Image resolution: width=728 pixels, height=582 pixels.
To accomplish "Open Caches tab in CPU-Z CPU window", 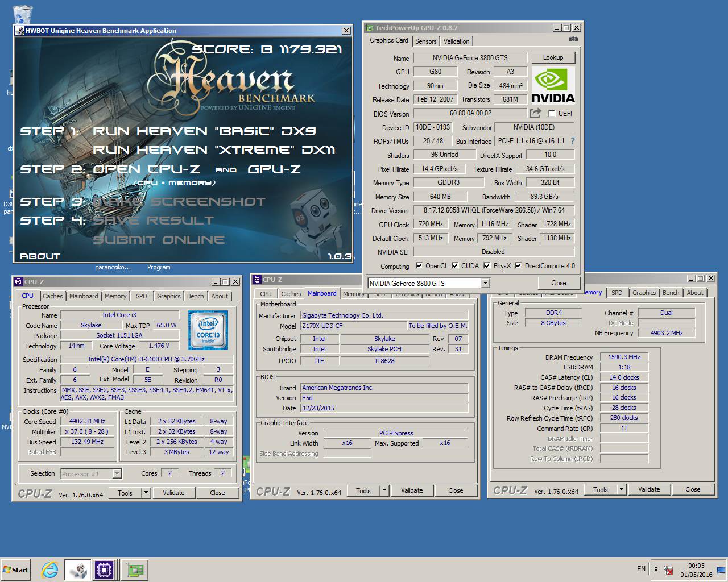I will 53,296.
